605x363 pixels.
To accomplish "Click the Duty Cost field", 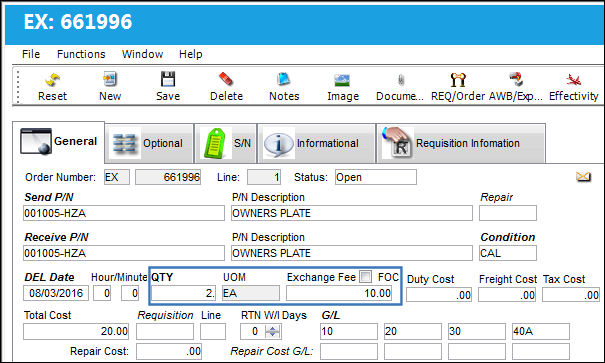I will (439, 295).
